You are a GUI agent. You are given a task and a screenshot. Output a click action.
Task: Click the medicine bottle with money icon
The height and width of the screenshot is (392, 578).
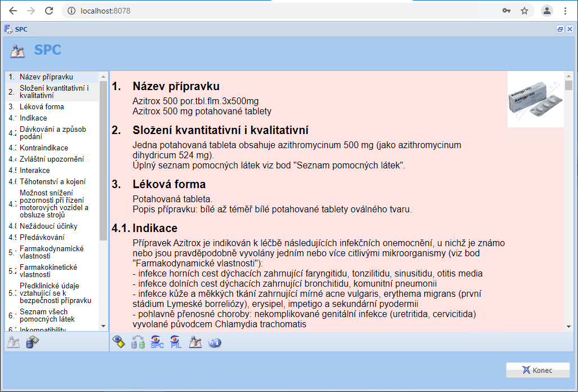pos(33,342)
